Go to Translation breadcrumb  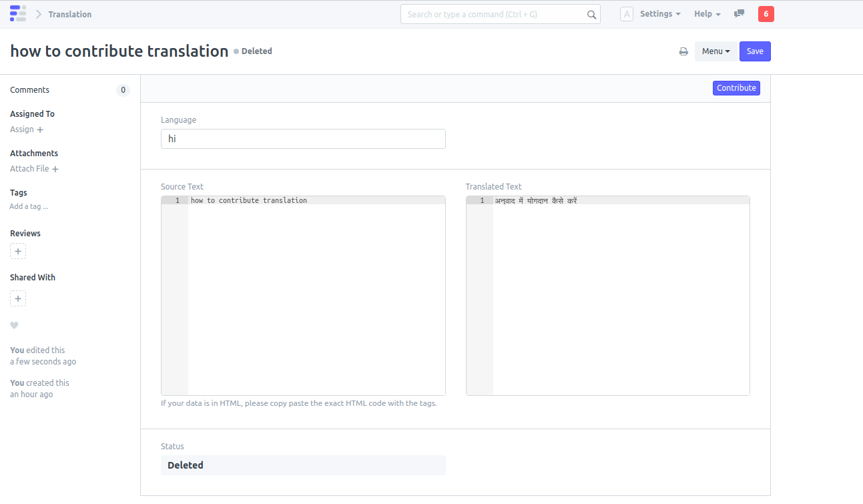[x=70, y=14]
